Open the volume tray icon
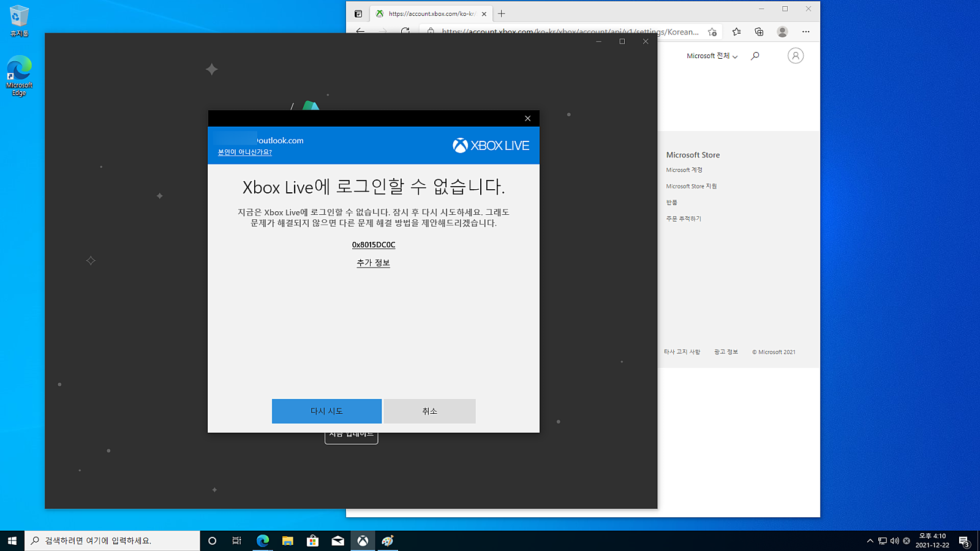The image size is (980, 551). coord(895,541)
